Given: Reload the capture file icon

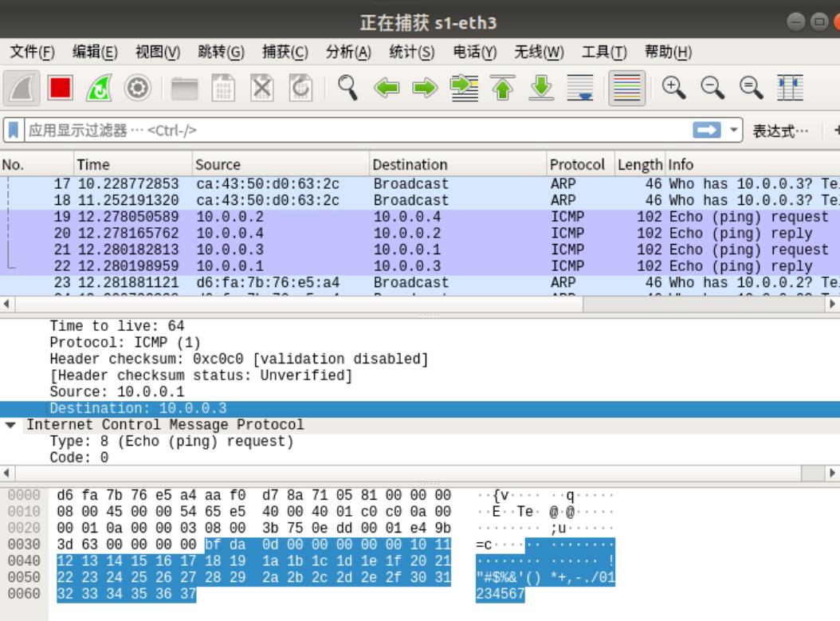Looking at the screenshot, I should [300, 88].
